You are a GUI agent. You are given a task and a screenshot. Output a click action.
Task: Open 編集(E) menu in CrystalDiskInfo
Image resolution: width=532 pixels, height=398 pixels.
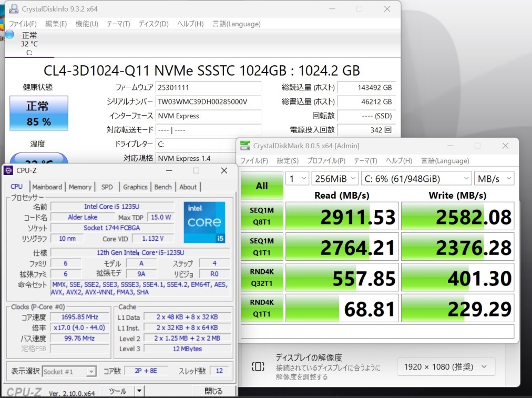pyautogui.click(x=56, y=24)
